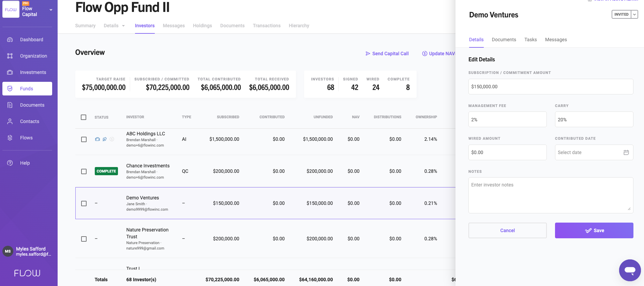This screenshot has width=644, height=286.
Task: Click the Help question mark icon
Action: pyautogui.click(x=10, y=163)
